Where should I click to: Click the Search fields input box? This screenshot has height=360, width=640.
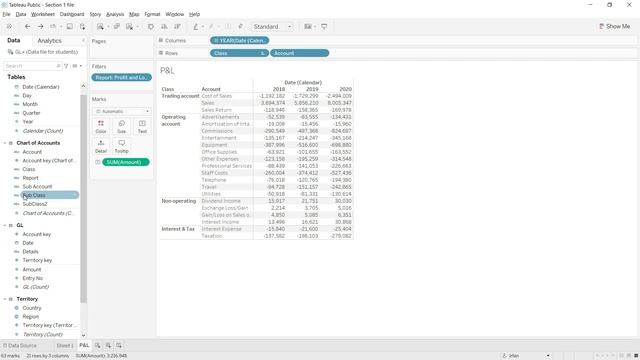coord(32,66)
